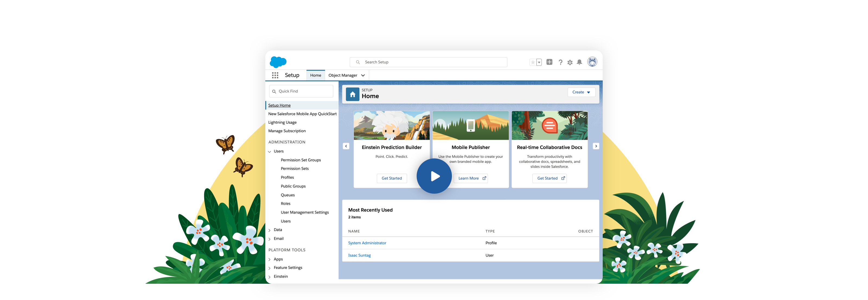Play the video with the blue play button
The image size is (868, 300).
(434, 176)
